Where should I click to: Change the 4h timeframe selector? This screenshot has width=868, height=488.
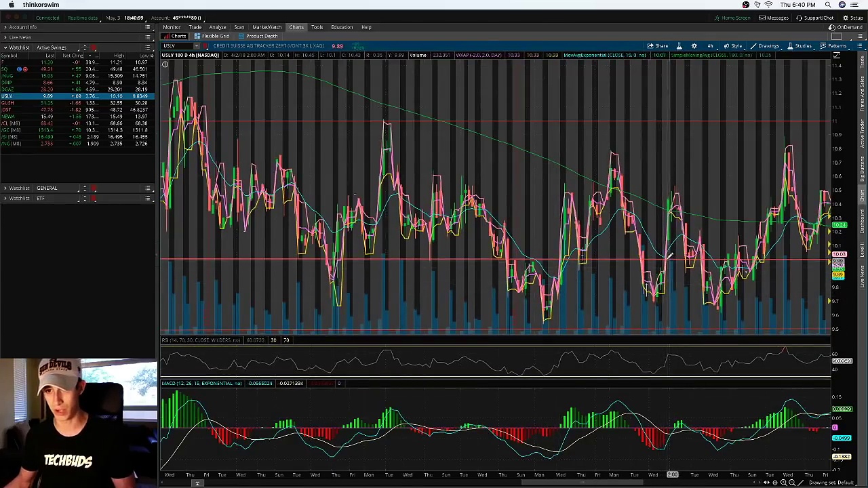[x=710, y=45]
